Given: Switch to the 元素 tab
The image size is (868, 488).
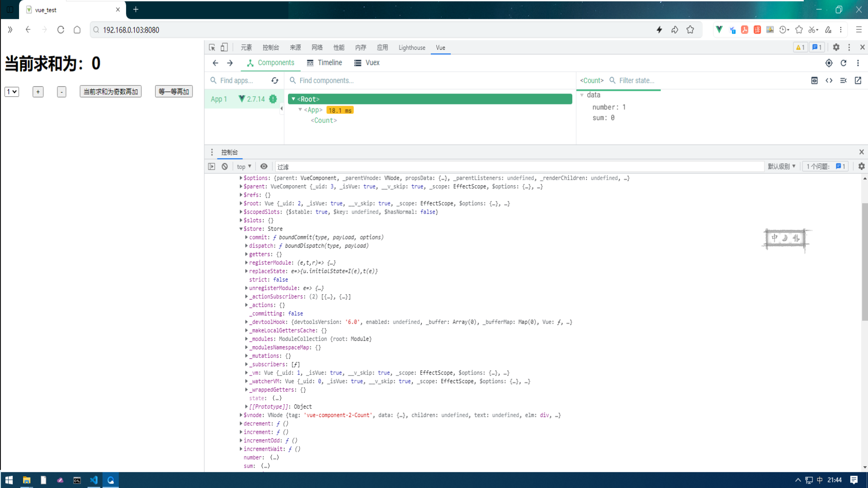Looking at the screenshot, I should (246, 47).
